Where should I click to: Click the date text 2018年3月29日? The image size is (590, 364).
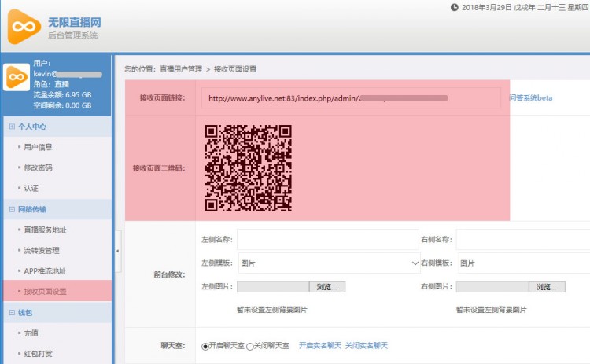486,8
